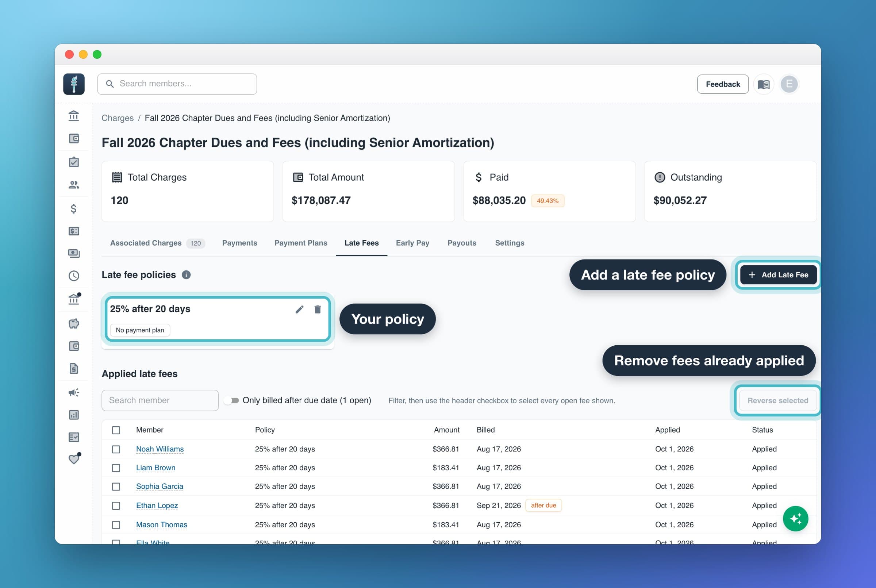Open the green AI sparkle assistant button
The image size is (876, 588).
pyautogui.click(x=795, y=519)
